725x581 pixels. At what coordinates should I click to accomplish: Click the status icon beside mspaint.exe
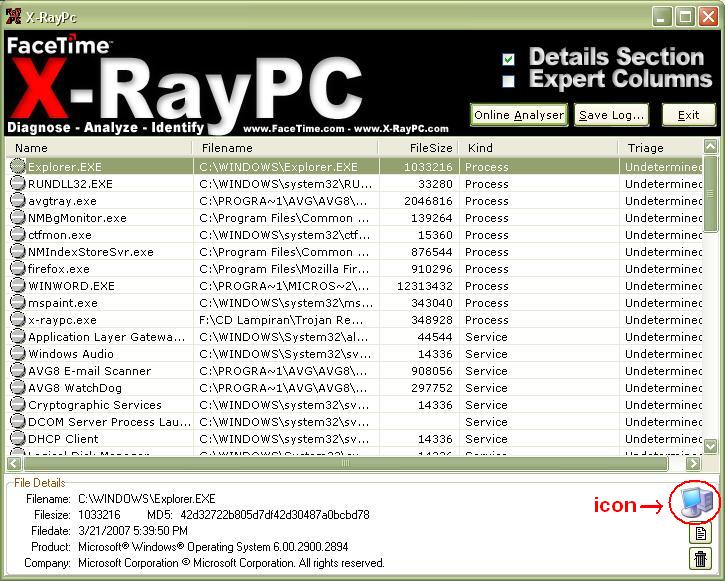(x=18, y=303)
